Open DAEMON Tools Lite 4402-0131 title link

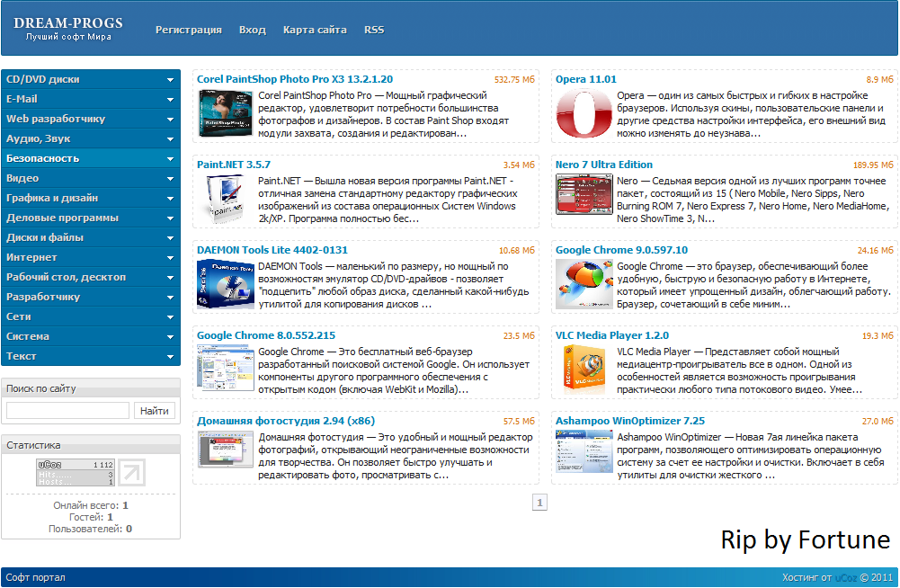272,250
